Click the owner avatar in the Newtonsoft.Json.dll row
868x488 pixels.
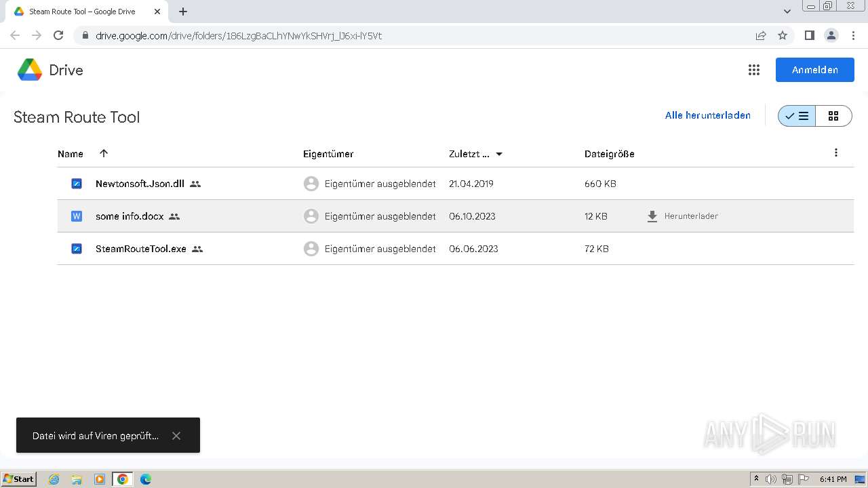tap(311, 184)
